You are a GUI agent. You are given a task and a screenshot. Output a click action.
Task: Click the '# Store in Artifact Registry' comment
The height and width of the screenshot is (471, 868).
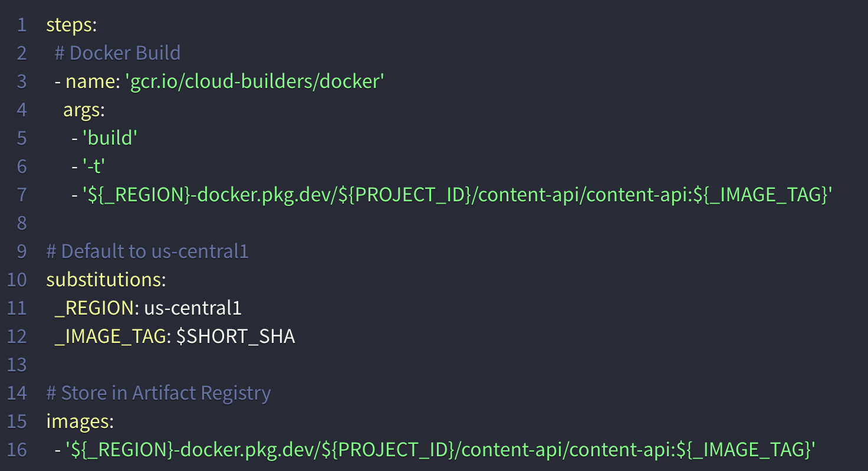(159, 393)
